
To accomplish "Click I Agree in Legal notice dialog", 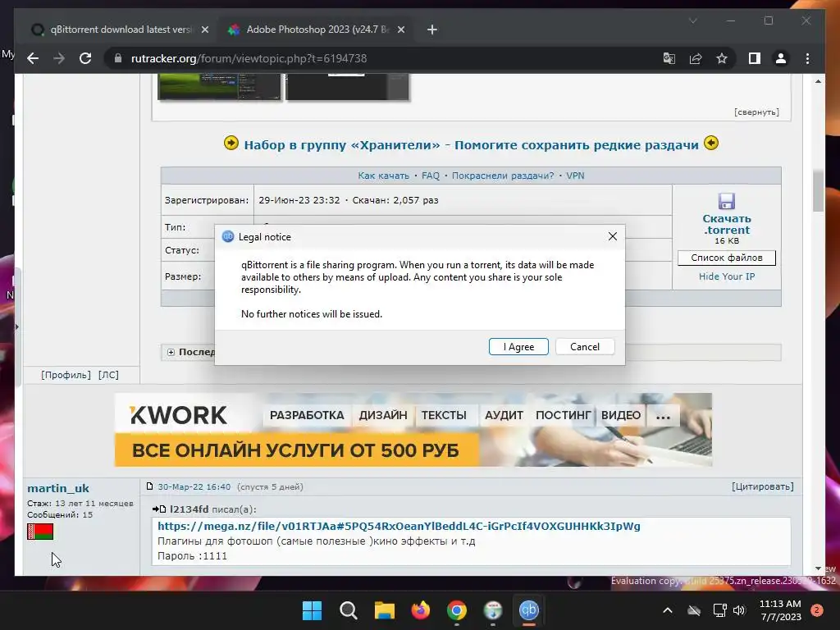I will pyautogui.click(x=518, y=347).
